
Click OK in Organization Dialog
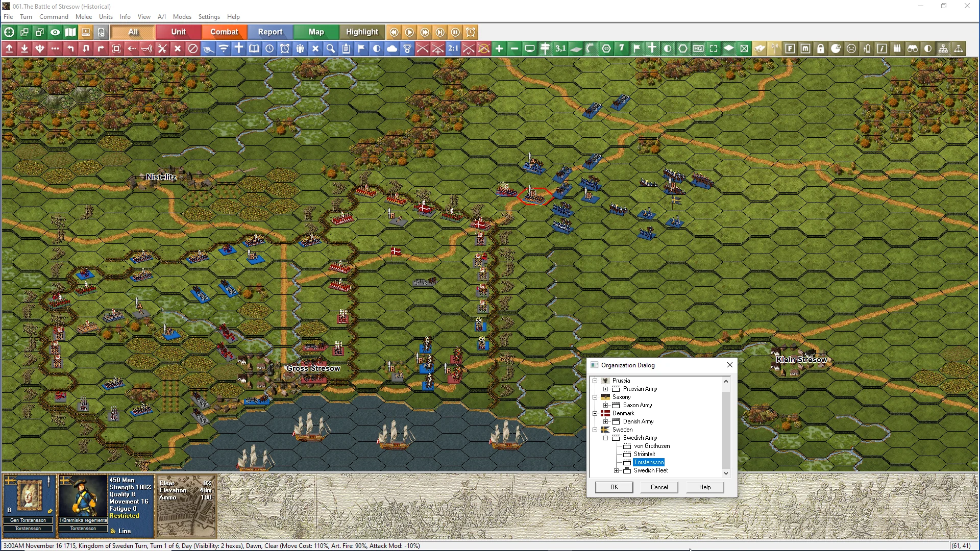coord(614,487)
